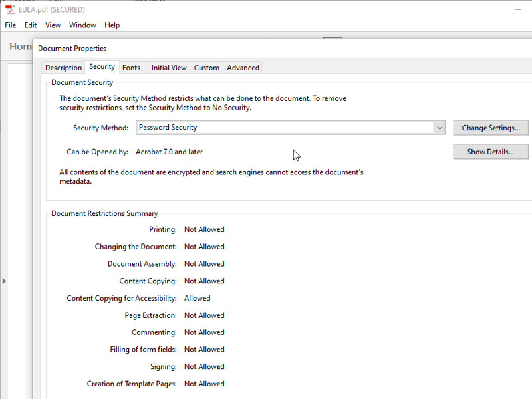Image resolution: width=532 pixels, height=399 pixels.
Task: Switch to the Description tab
Action: click(x=63, y=68)
